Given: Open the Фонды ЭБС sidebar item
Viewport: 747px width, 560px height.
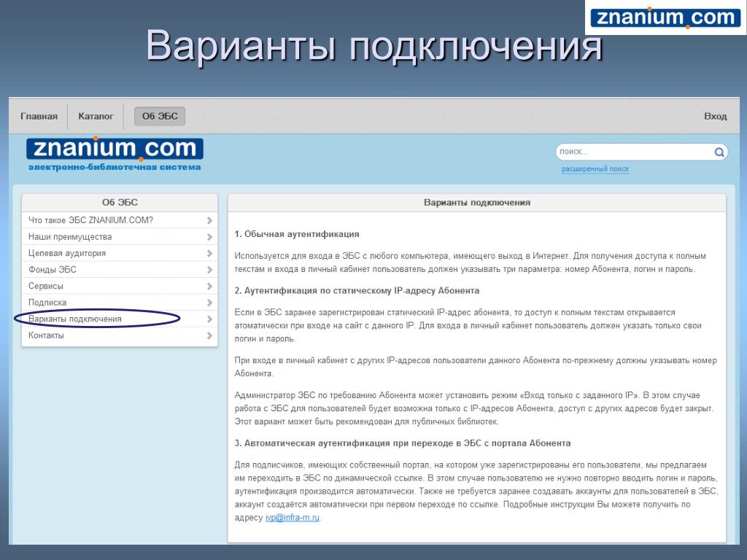Looking at the screenshot, I should pyautogui.click(x=120, y=270).
